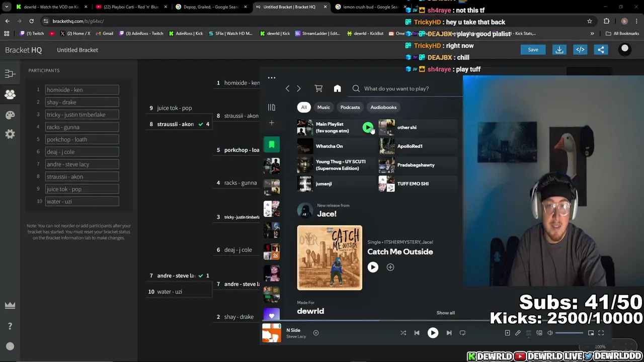
Task: Go back in Spotify navigation
Action: (287, 88)
